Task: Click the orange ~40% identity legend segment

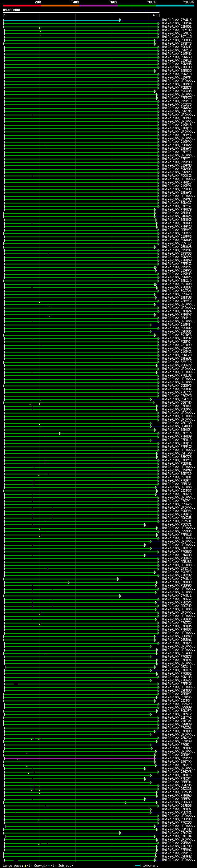Action: click(x=60, y=6)
